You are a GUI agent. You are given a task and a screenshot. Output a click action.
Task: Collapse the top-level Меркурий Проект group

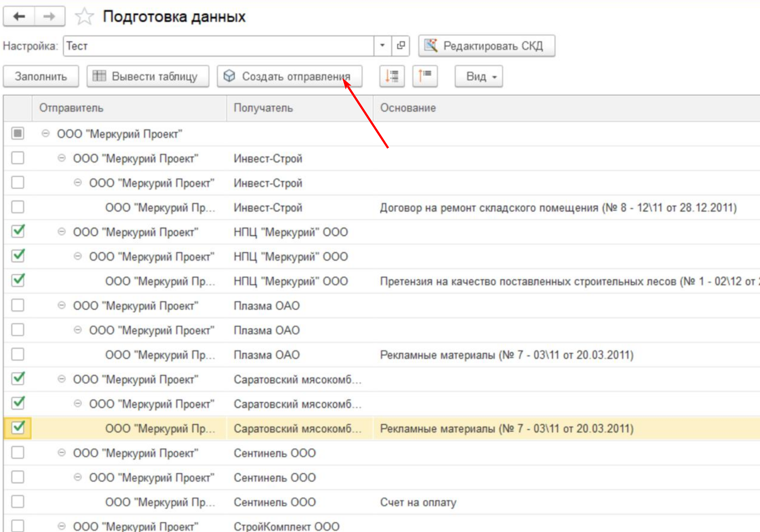(46, 134)
